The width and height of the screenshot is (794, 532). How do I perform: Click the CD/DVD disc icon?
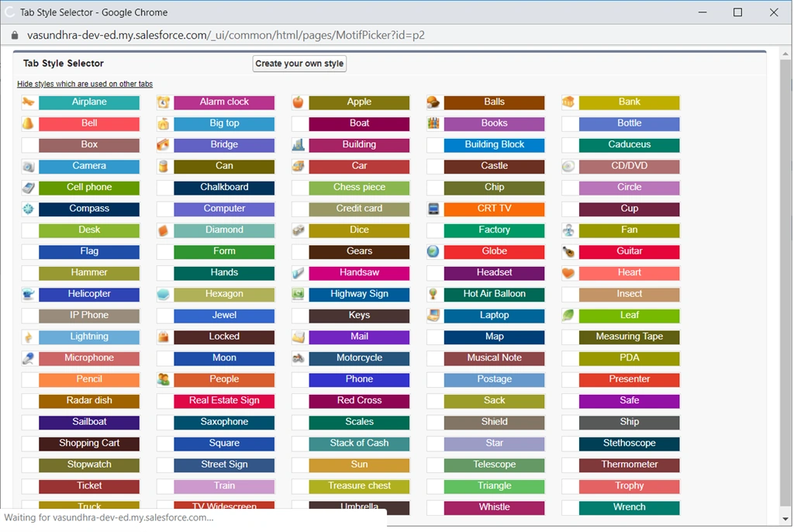click(568, 166)
